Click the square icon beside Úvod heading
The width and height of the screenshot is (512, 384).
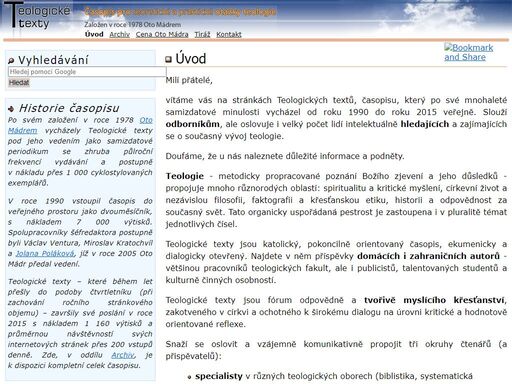tap(169, 60)
